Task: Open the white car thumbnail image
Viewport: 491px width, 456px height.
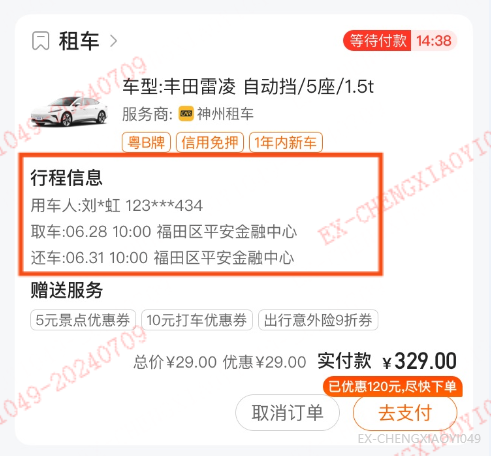Action: (x=69, y=111)
